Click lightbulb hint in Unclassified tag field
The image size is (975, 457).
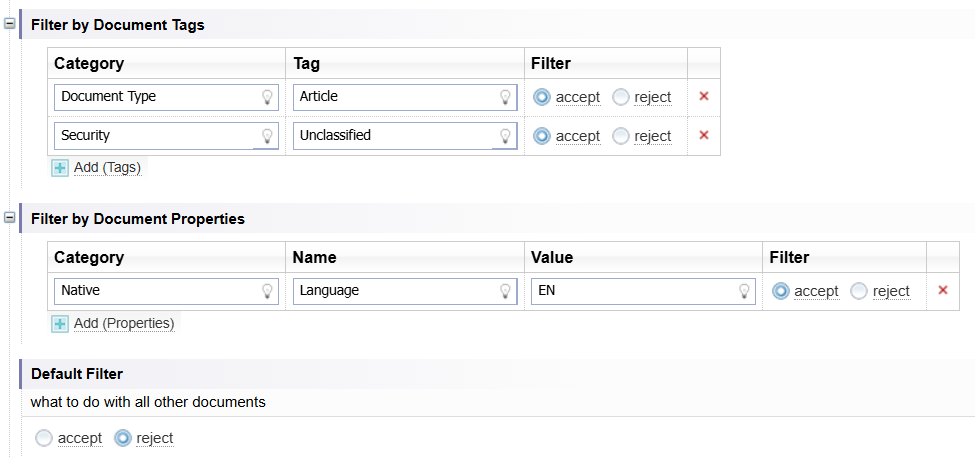coord(505,136)
